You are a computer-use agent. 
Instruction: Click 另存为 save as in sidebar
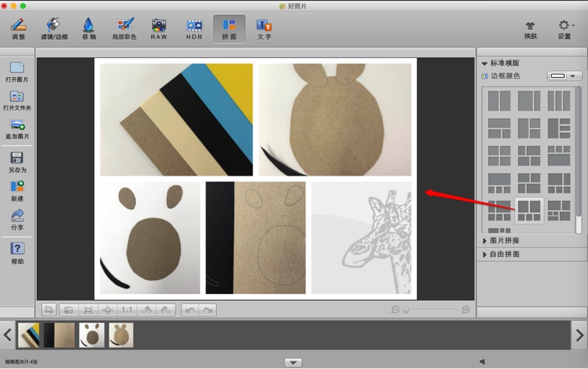tap(17, 162)
